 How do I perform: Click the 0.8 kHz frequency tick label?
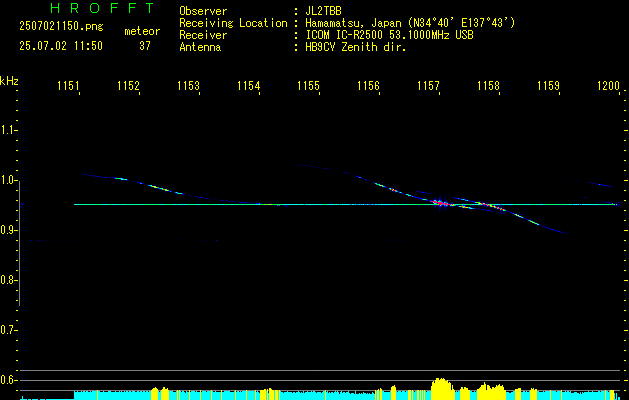point(9,280)
